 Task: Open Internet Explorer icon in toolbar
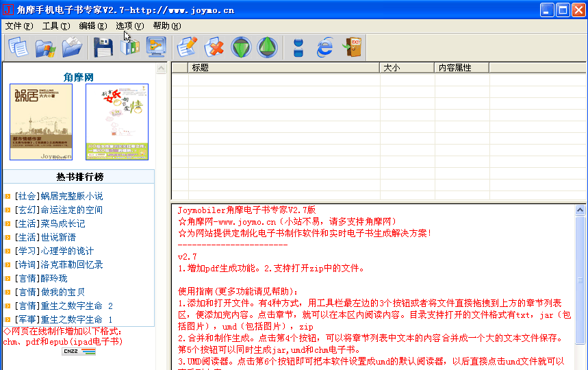tap(324, 48)
